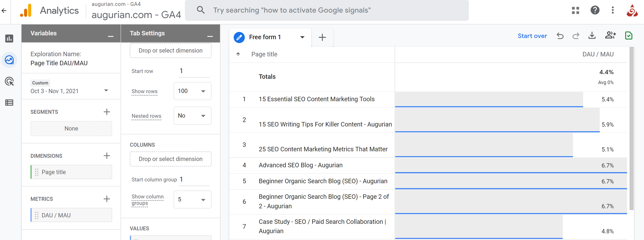Open Configure from the left navigation

point(9,103)
